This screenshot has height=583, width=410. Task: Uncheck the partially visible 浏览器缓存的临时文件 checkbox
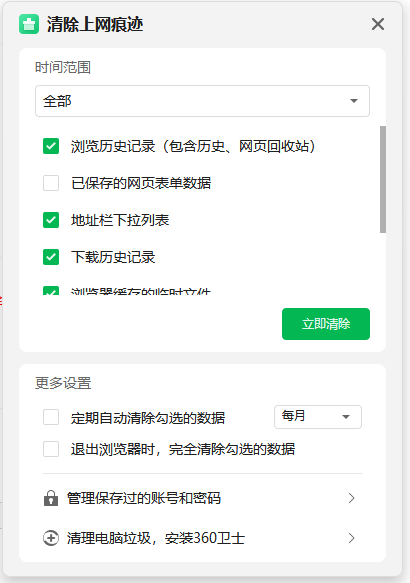pyautogui.click(x=51, y=291)
